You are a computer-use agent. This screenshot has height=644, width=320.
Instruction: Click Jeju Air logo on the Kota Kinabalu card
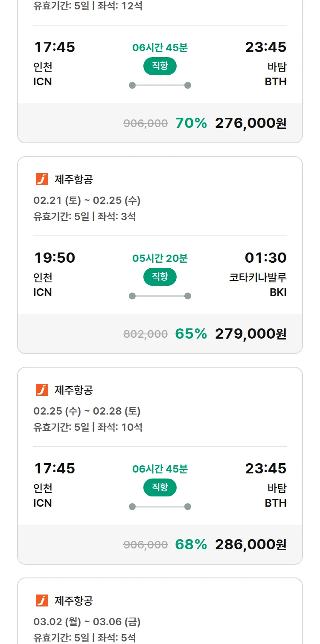point(42,180)
